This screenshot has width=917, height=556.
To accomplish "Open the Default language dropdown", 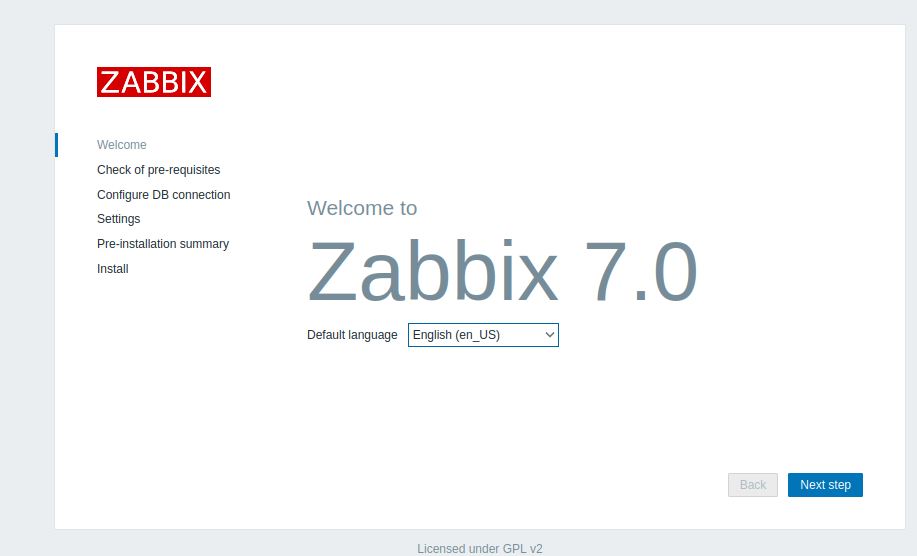I will click(x=483, y=335).
